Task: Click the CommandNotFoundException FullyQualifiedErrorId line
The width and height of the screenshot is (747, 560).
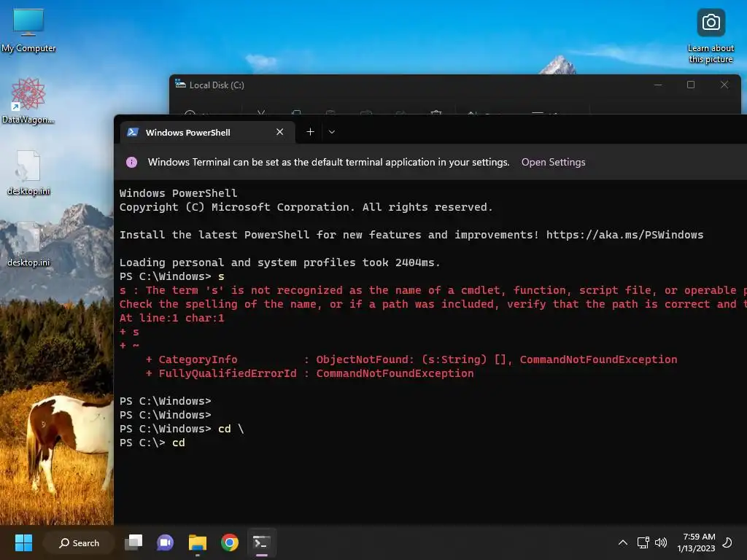Action: coord(309,373)
